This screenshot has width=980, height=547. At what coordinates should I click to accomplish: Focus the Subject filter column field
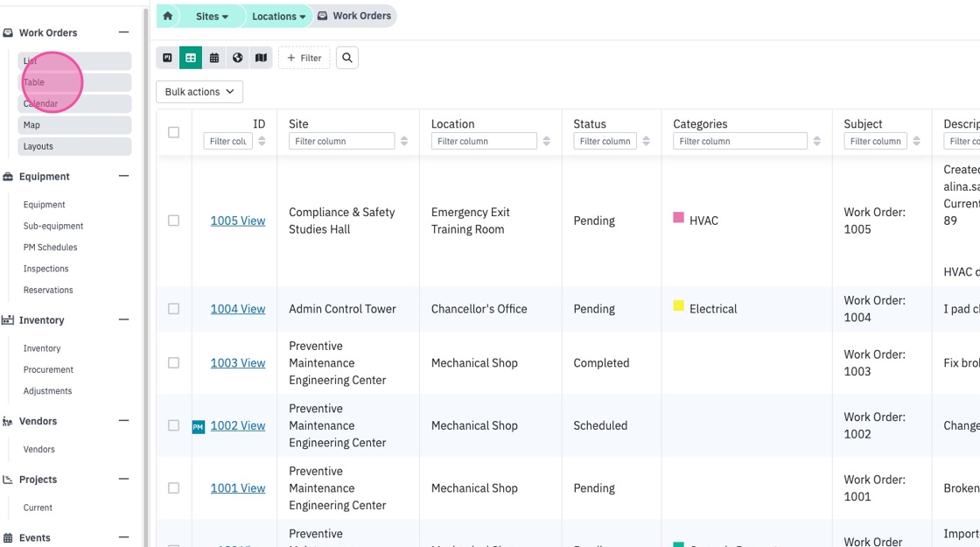click(x=875, y=141)
